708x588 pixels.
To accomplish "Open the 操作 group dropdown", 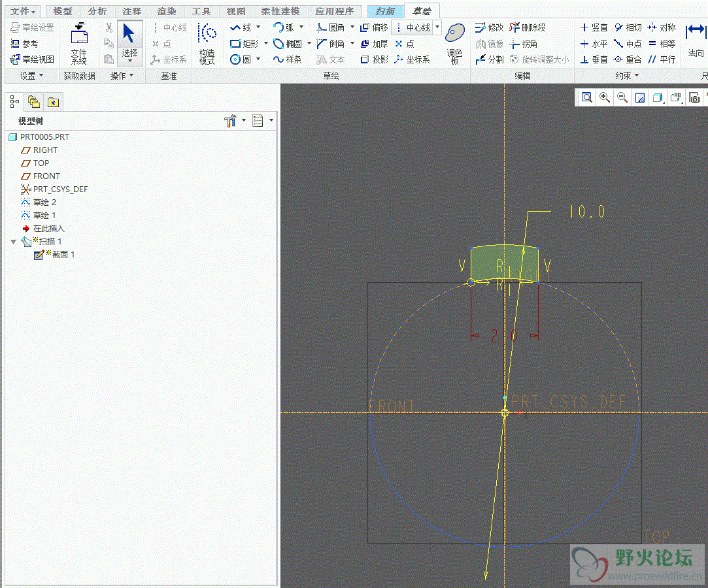I will 122,76.
